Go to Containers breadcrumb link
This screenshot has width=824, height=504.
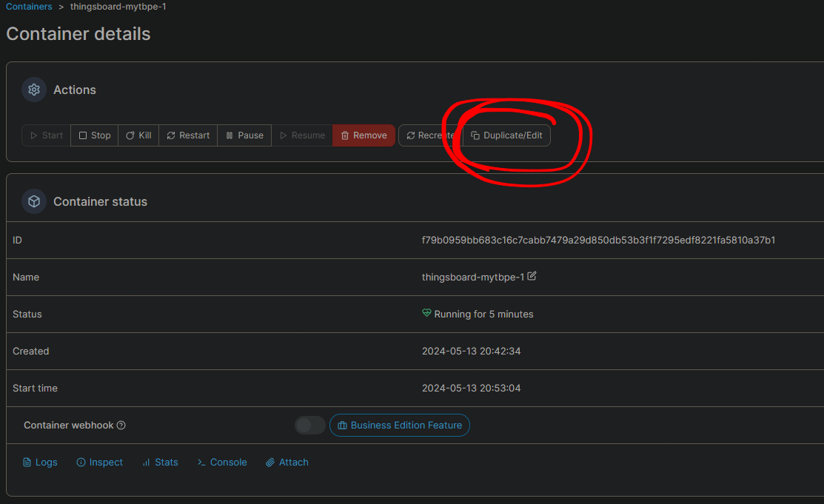[x=29, y=7]
